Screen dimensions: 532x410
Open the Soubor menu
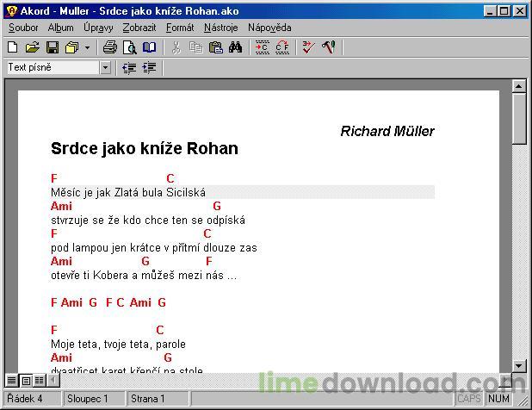click(x=23, y=28)
